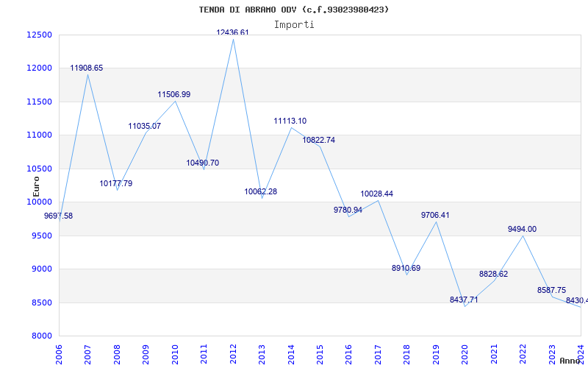Click y-axis tick 9000
The width and height of the screenshot is (588, 368).
tap(41, 269)
